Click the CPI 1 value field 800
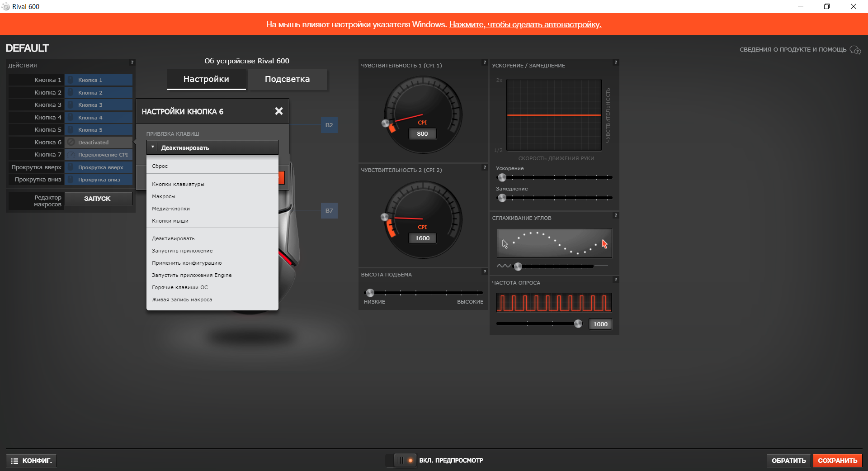Image resolution: width=868 pixels, height=471 pixels. (422, 133)
